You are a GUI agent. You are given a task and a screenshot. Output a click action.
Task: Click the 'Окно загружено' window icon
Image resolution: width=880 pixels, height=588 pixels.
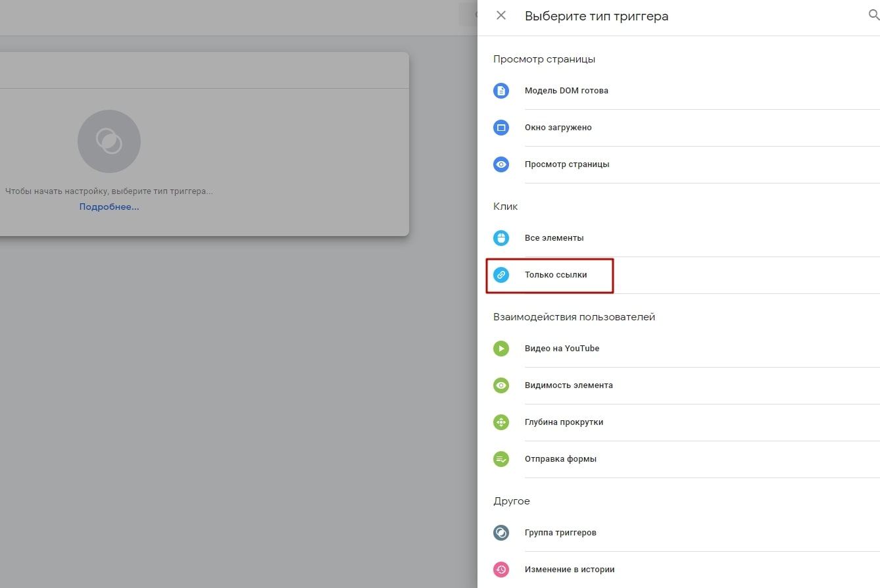point(501,128)
